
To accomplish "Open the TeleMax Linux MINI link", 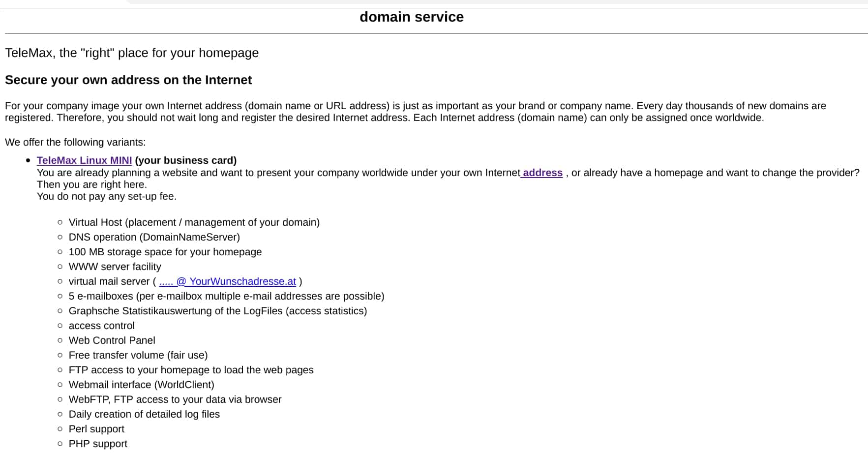I will 84,160.
